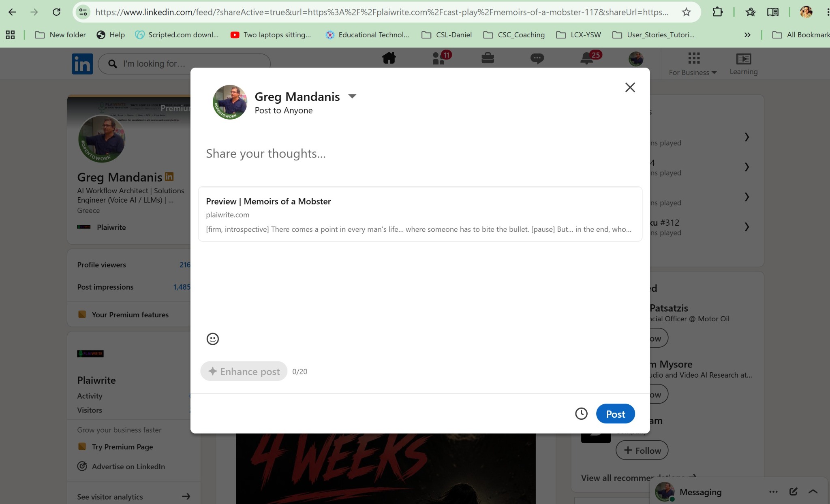Open Your Premium features
The height and width of the screenshot is (504, 830).
pyautogui.click(x=130, y=314)
